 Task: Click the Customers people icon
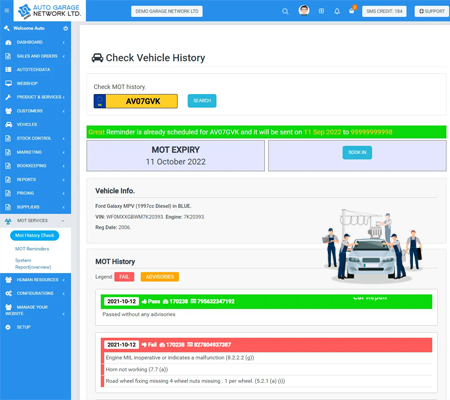[8, 111]
